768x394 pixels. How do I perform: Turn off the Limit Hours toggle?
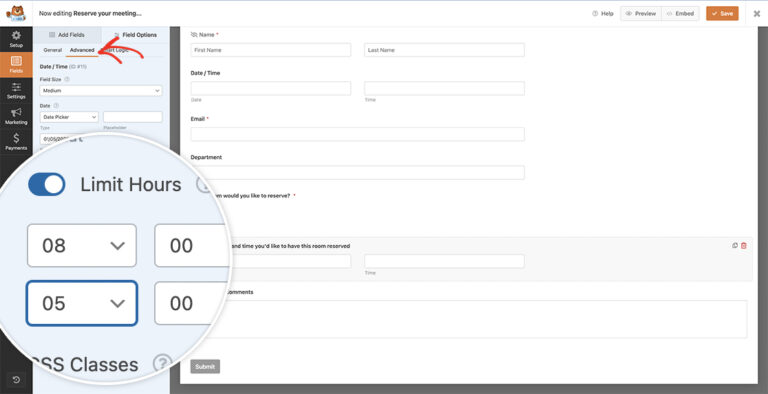pyautogui.click(x=47, y=185)
